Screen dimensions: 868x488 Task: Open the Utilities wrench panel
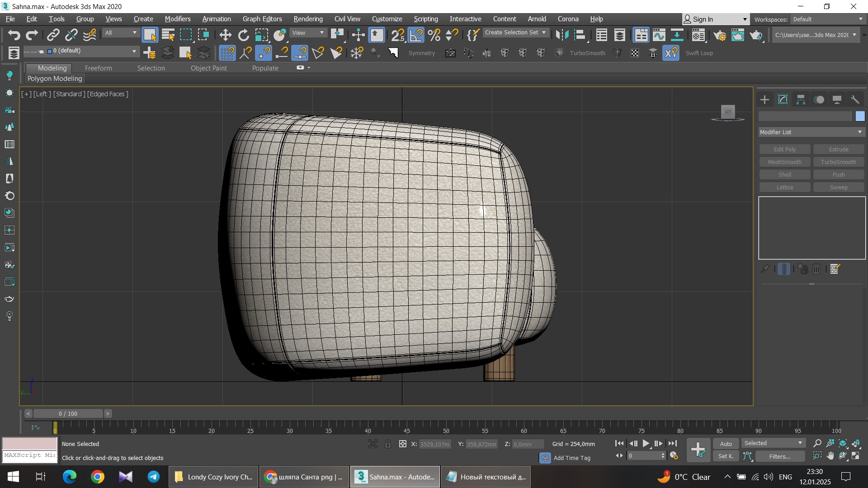pos(855,100)
